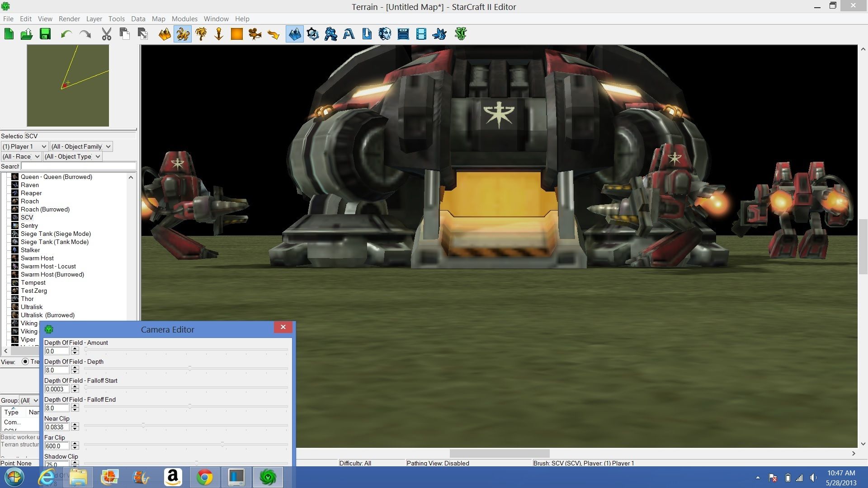868x488 pixels.
Task: Undo the last action
Action: click(66, 34)
